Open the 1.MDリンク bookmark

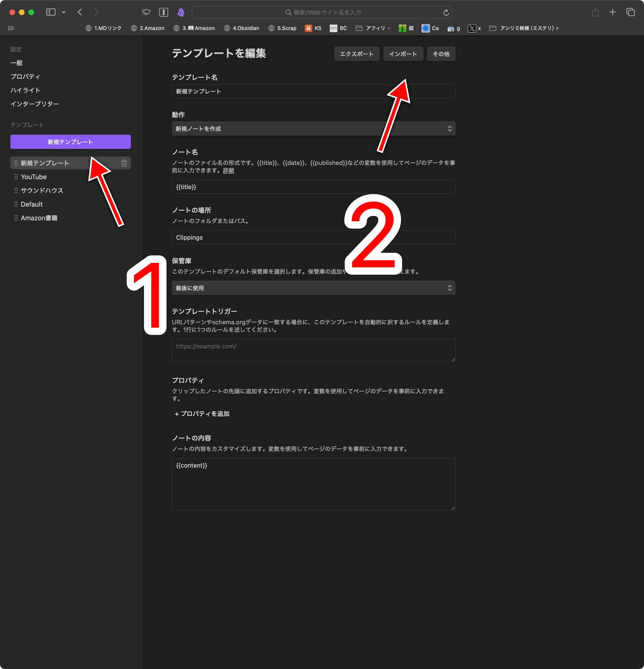[103, 28]
